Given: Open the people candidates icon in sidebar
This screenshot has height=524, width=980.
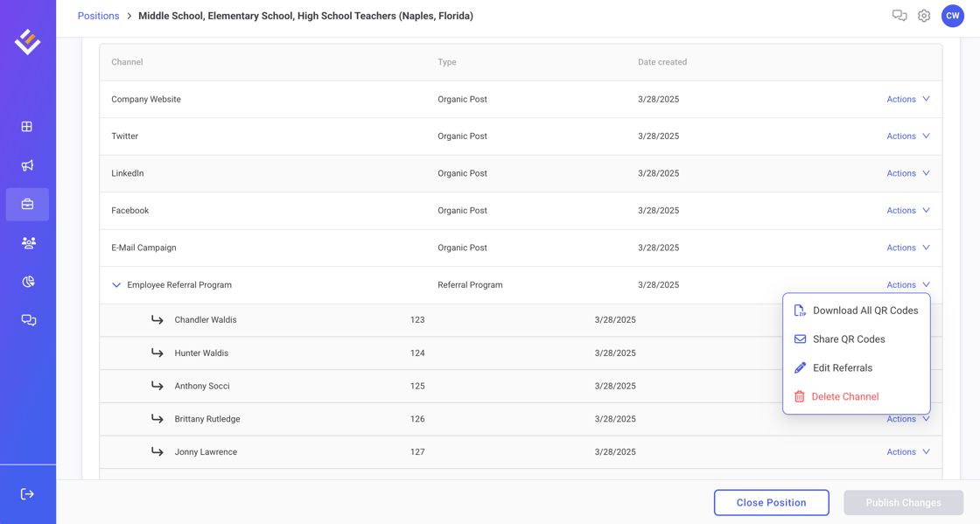Looking at the screenshot, I should pos(28,243).
